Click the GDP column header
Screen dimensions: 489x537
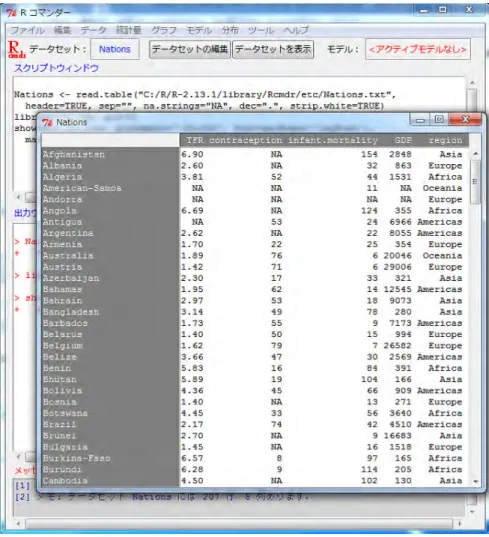[403, 140]
